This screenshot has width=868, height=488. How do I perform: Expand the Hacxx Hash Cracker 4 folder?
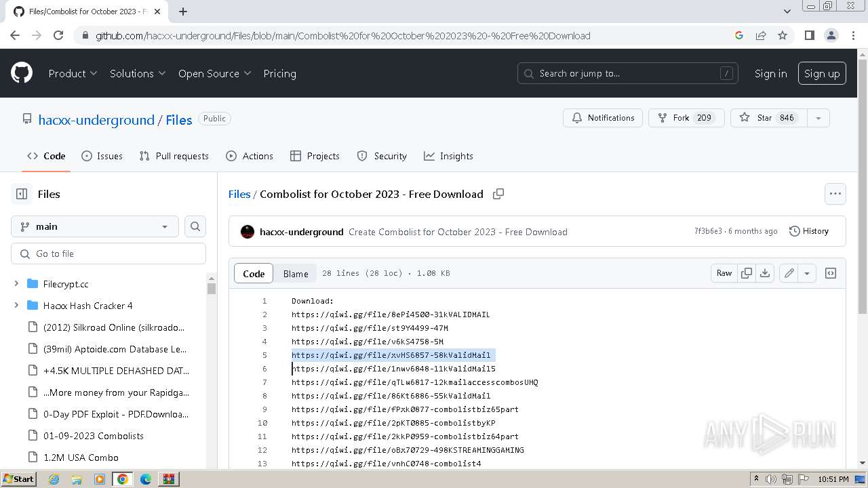(16, 306)
